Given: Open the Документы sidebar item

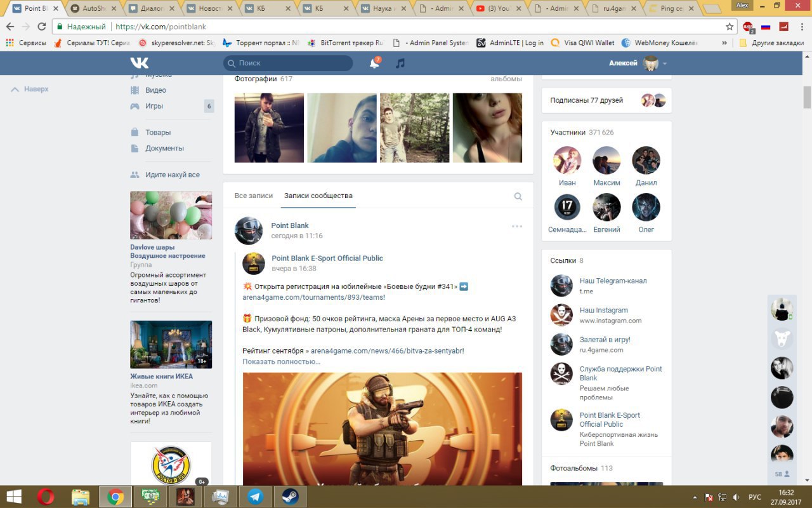Looking at the screenshot, I should pos(164,149).
